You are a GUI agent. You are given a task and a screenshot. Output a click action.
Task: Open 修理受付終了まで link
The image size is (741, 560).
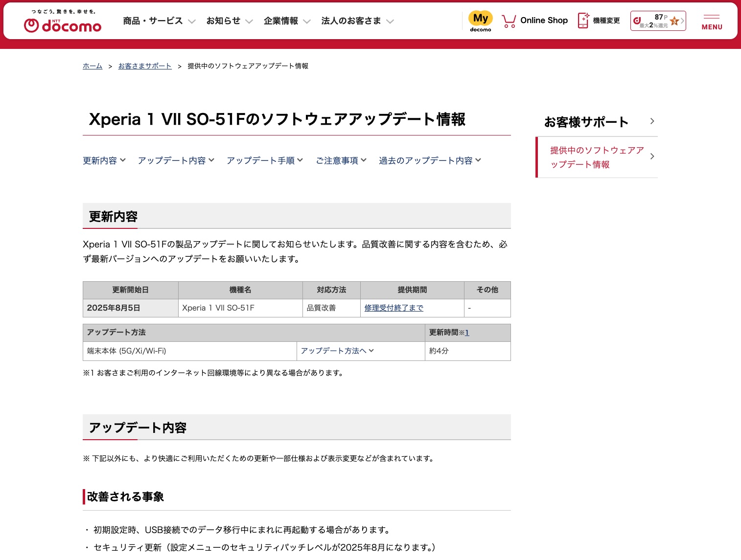(394, 308)
